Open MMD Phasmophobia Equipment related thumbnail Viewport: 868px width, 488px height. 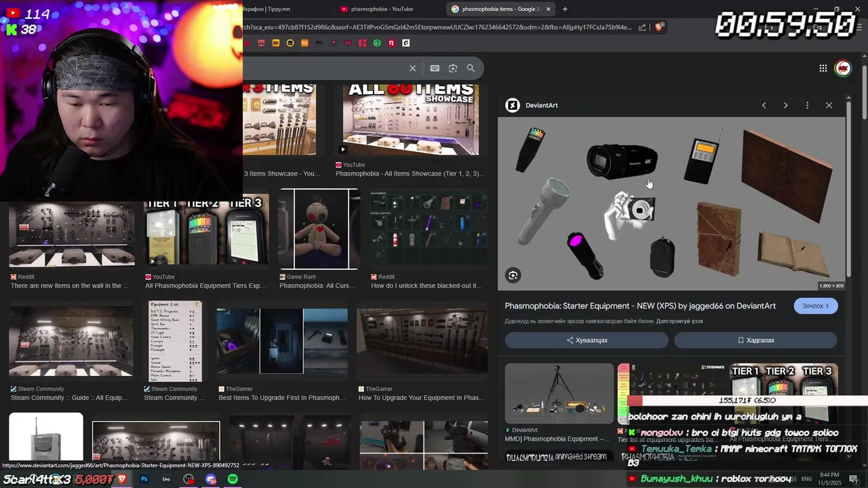pyautogui.click(x=559, y=394)
